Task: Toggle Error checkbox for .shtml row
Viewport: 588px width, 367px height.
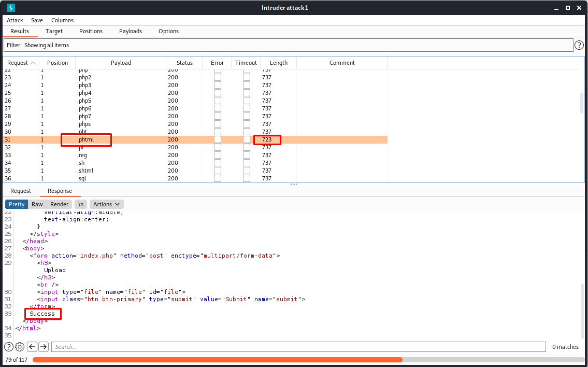Action: coord(218,171)
